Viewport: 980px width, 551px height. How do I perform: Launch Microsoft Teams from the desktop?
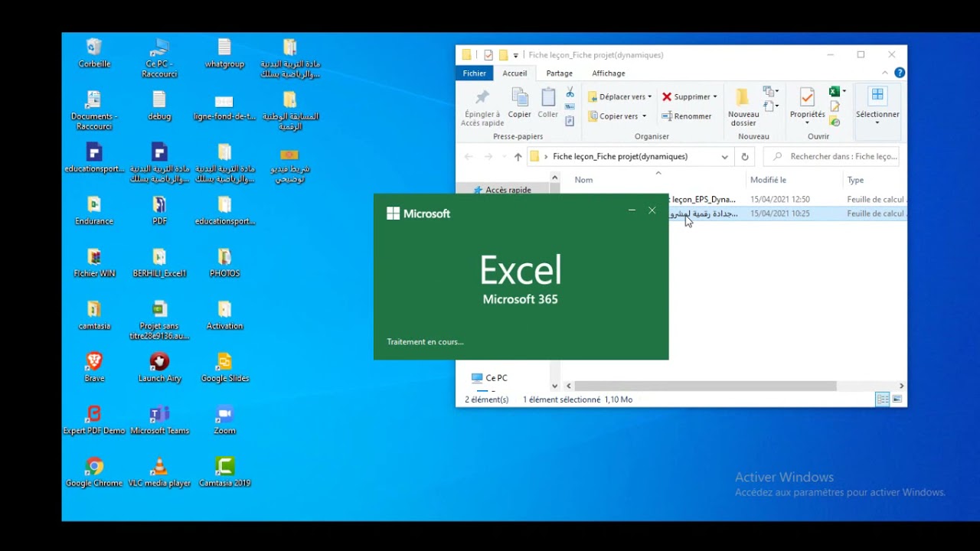pos(159,420)
